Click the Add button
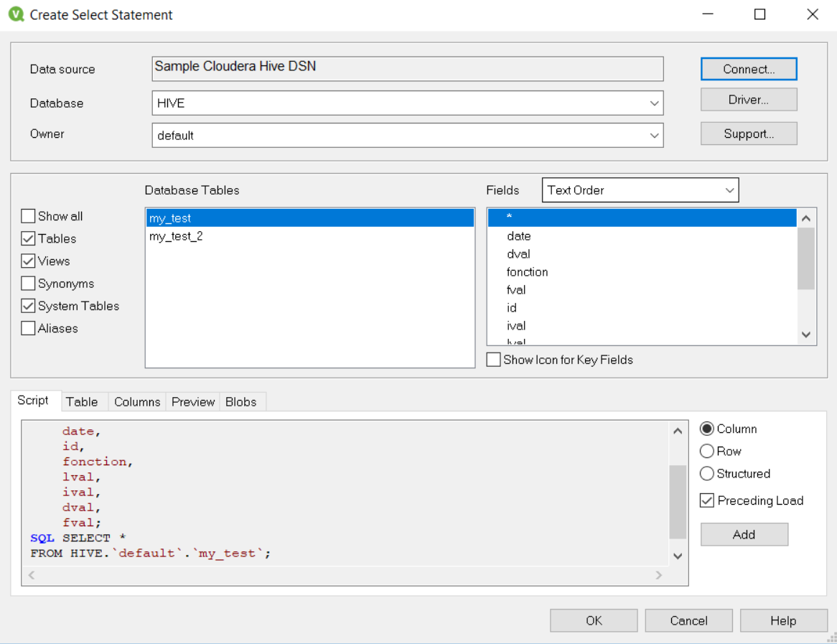 point(744,535)
